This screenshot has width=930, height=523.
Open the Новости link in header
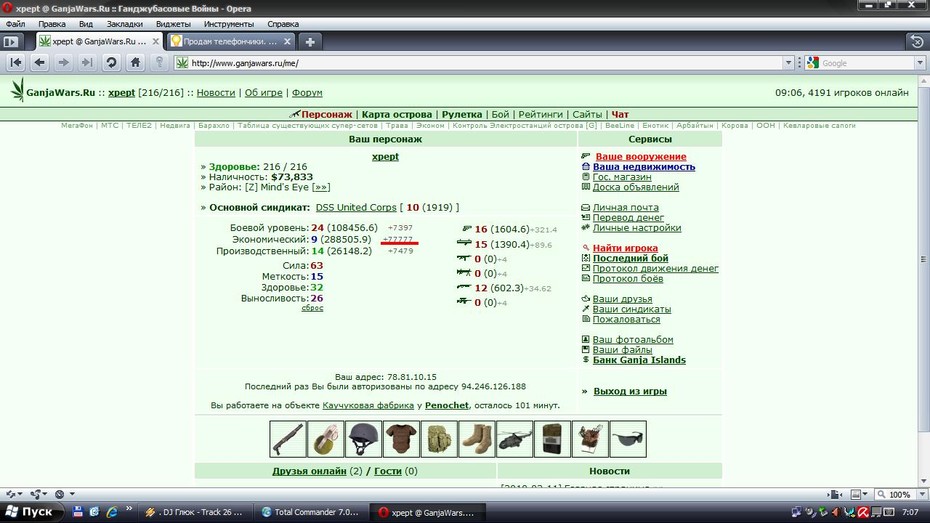pyautogui.click(x=216, y=93)
